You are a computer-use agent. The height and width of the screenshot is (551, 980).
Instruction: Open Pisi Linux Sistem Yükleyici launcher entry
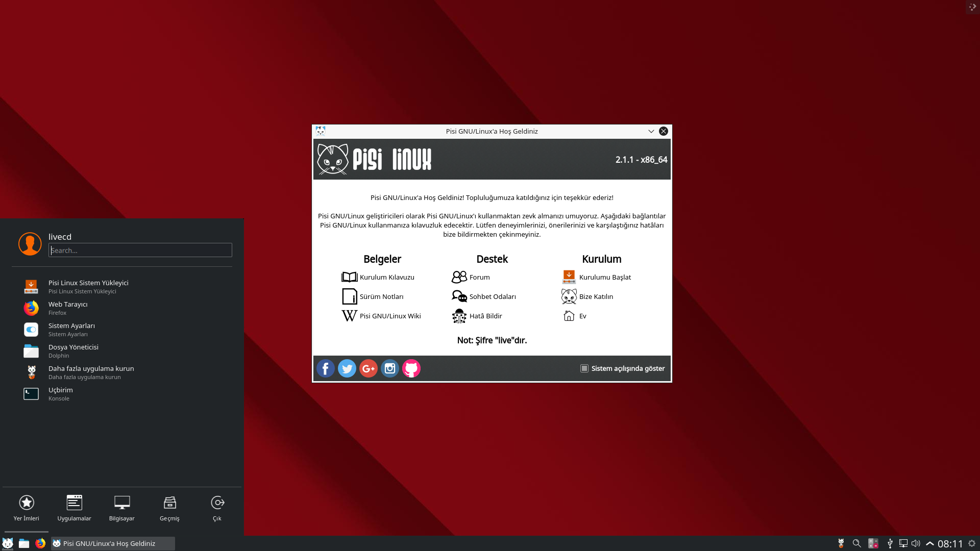122,287
